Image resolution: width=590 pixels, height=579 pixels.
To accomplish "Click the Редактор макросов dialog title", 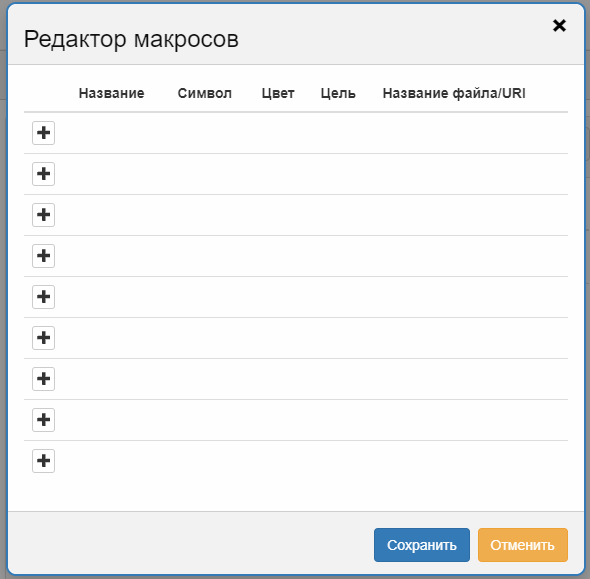I will point(131,39).
